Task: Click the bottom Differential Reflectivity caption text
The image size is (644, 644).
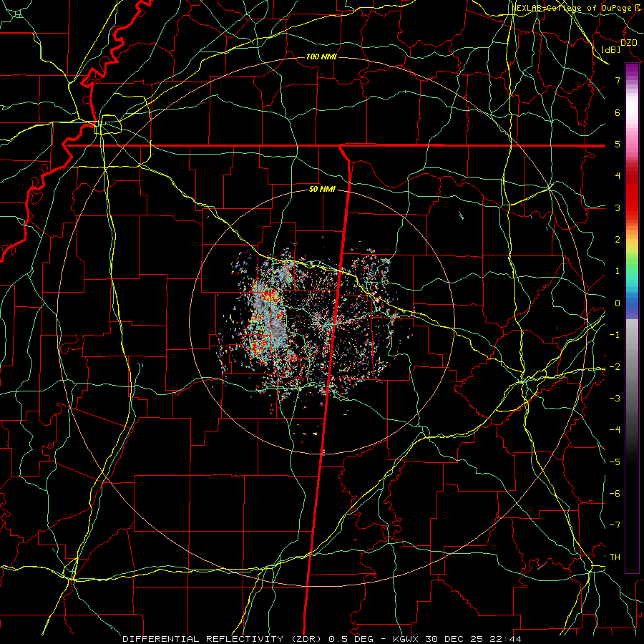Action: click(x=322, y=639)
